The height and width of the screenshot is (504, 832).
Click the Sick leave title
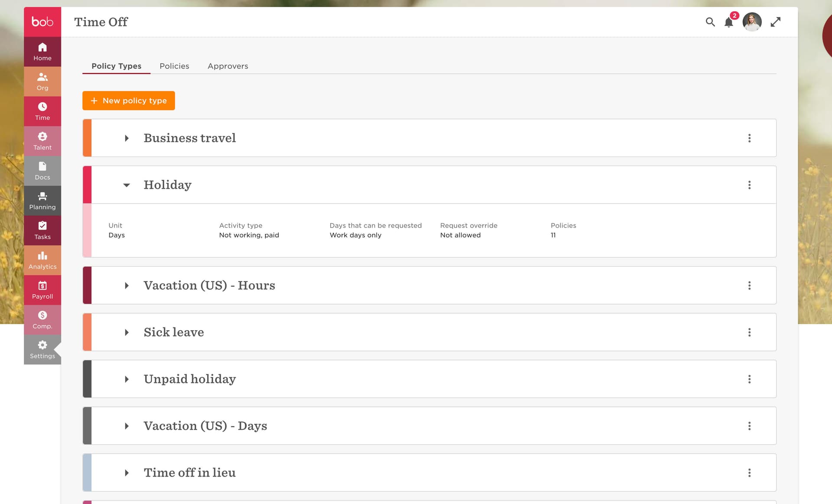(174, 332)
